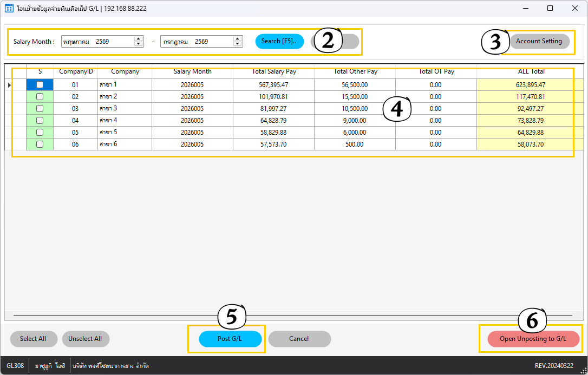The image size is (588, 375).
Task: Open Account Setting
Action: click(539, 41)
